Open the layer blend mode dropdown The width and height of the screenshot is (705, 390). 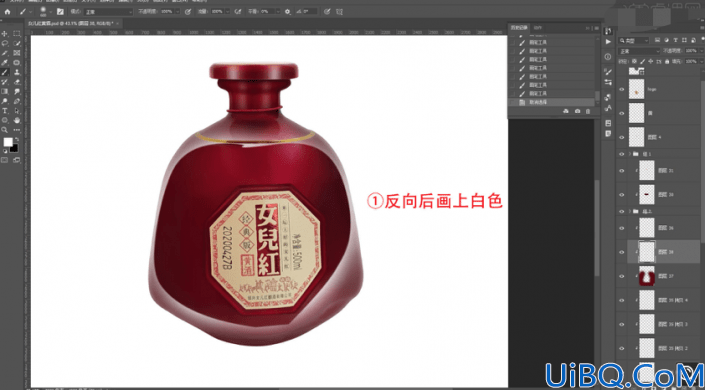(639, 51)
